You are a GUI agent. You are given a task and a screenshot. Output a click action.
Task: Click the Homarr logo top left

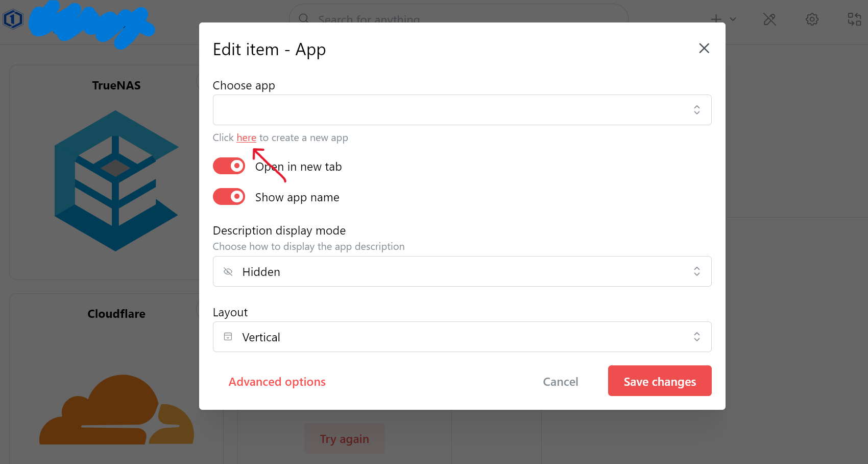click(13, 19)
